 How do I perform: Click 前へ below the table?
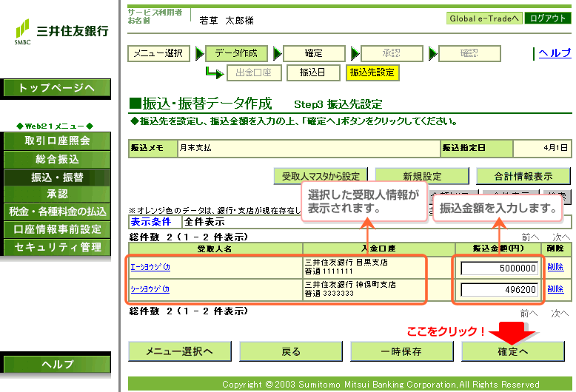529,314
